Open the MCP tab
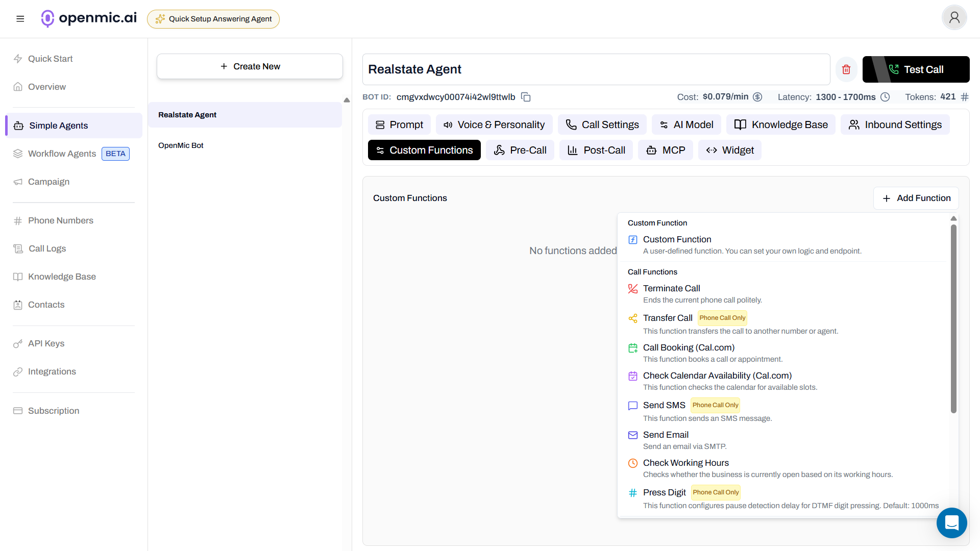 point(666,150)
